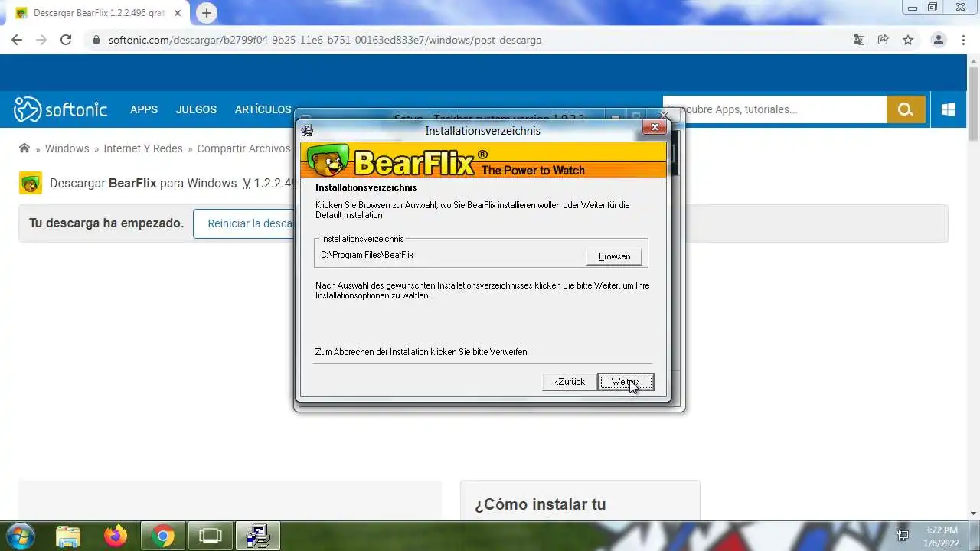Image resolution: width=980 pixels, height=551 pixels.
Task: Click the installation path C:\Program Files\BearFlix
Action: click(367, 255)
